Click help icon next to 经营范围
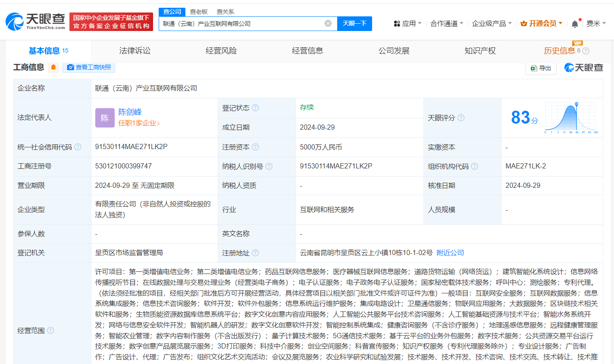 [50, 330]
